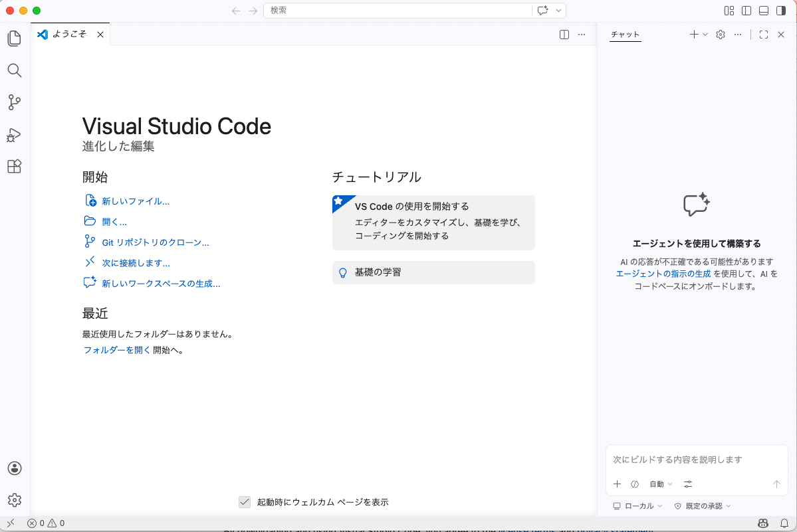
Task: Select the ようこそ tab
Action: pyautogui.click(x=70, y=34)
